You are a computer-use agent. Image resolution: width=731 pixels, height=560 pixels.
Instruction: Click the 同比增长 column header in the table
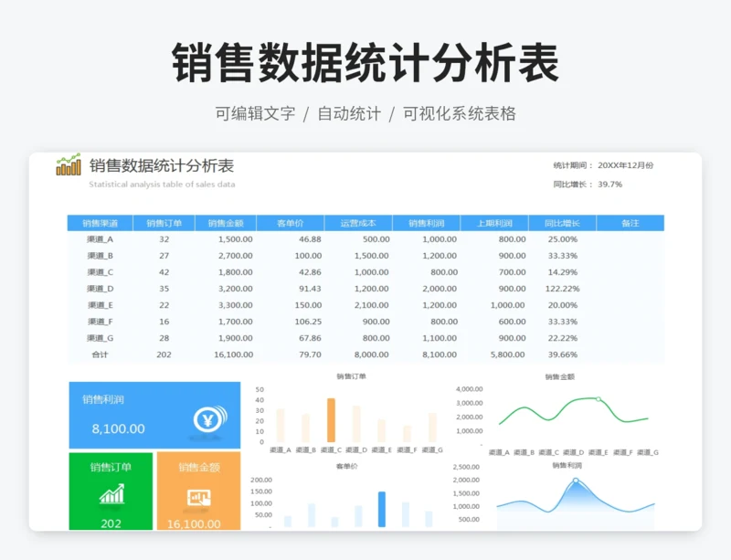pos(563,223)
